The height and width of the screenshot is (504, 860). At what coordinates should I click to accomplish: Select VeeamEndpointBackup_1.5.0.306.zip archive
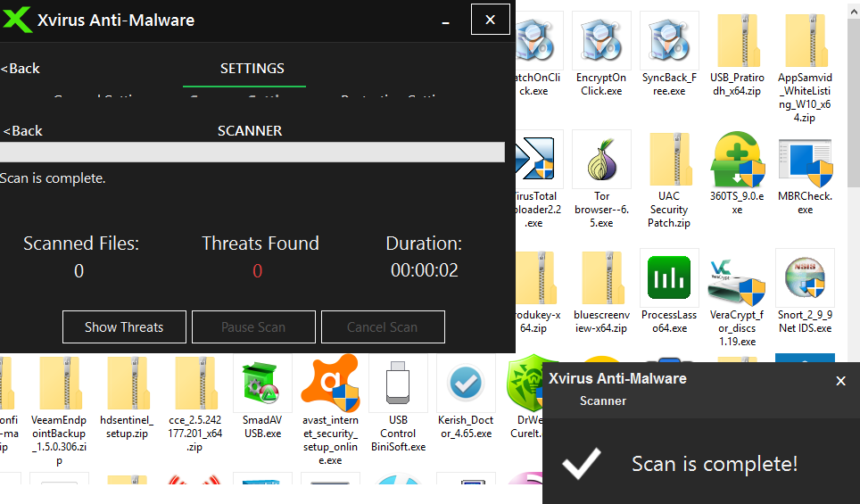pos(59,383)
